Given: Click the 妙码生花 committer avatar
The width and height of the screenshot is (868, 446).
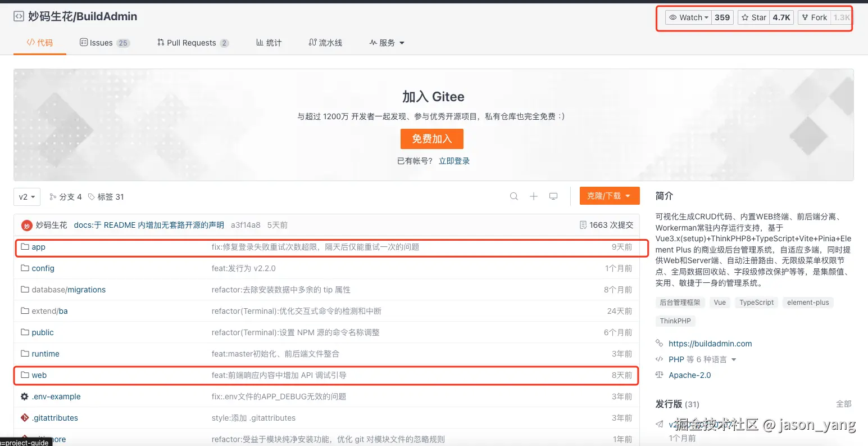Looking at the screenshot, I should pyautogui.click(x=26, y=226).
